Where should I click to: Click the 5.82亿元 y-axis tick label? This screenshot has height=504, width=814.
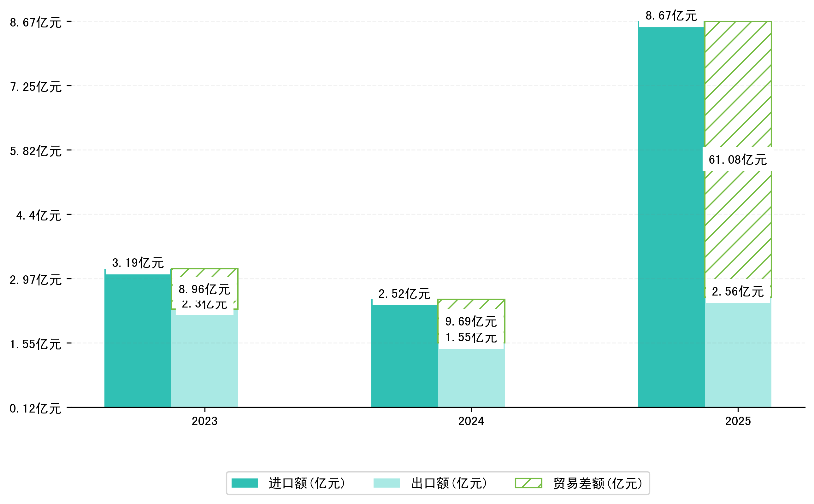[35, 151]
